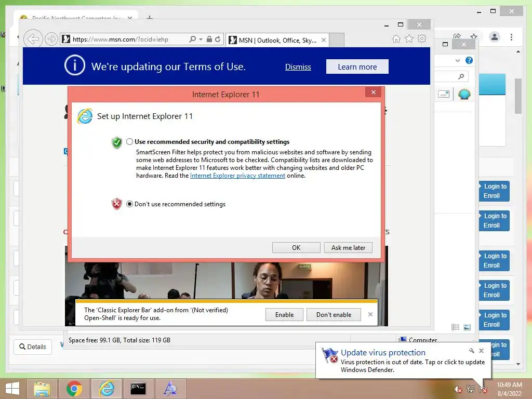Open Internet Explorer from the taskbar
The height and width of the screenshot is (399, 532).
click(x=107, y=389)
